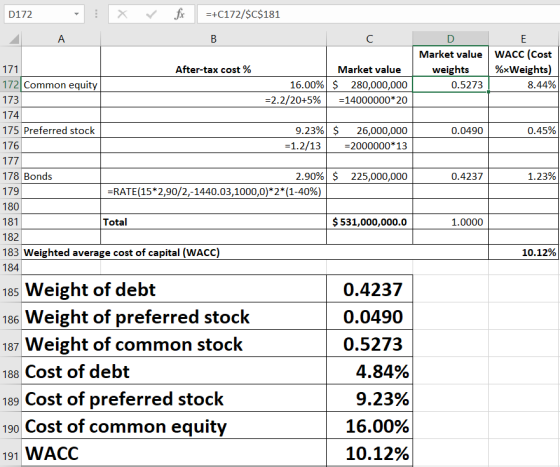Viewport: 560px width, 467px height.
Task: Click the 'Common equity' label cell
Action: [61, 85]
